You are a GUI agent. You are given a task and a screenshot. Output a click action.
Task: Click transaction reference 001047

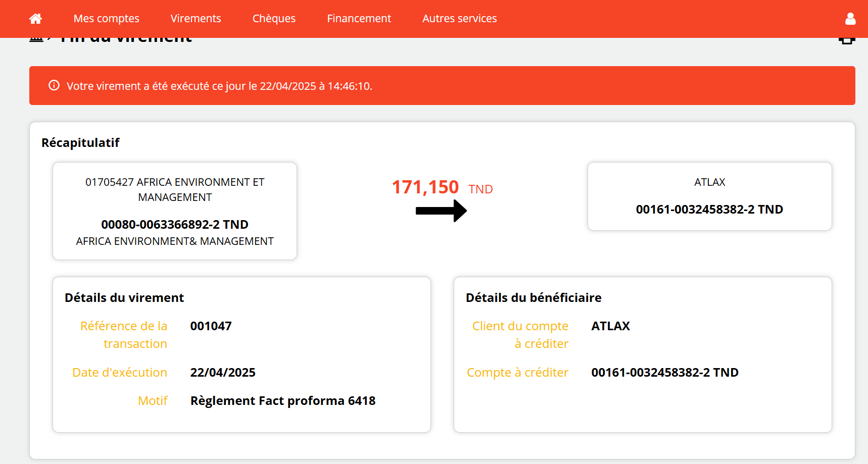(211, 326)
